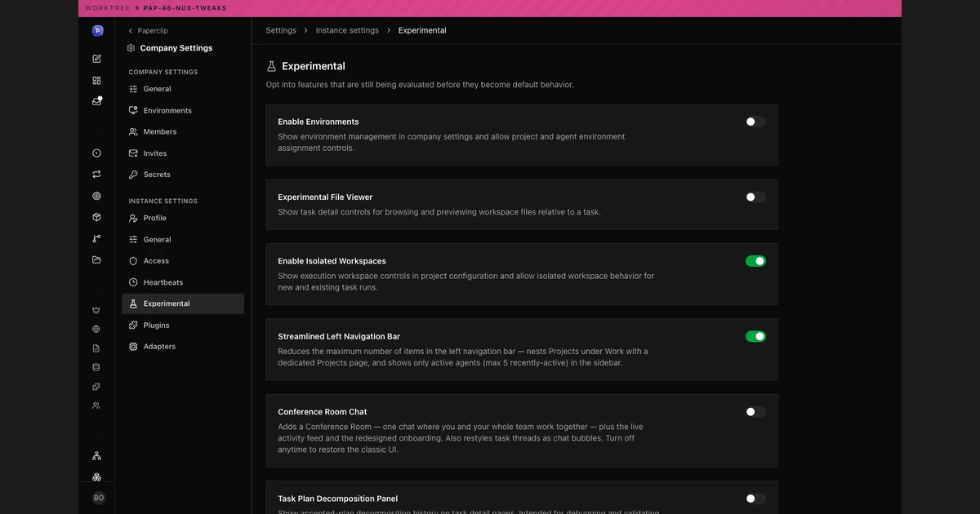Viewport: 980px width, 514px height.
Task: Open the dashboard grid icon
Action: 96,80
